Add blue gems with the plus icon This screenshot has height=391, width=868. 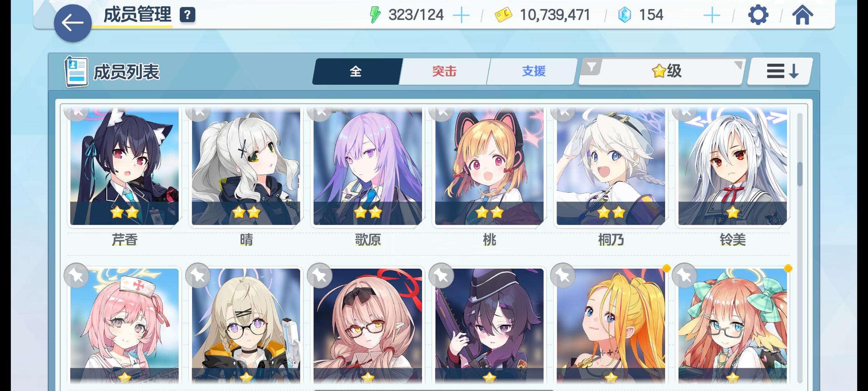coord(712,16)
